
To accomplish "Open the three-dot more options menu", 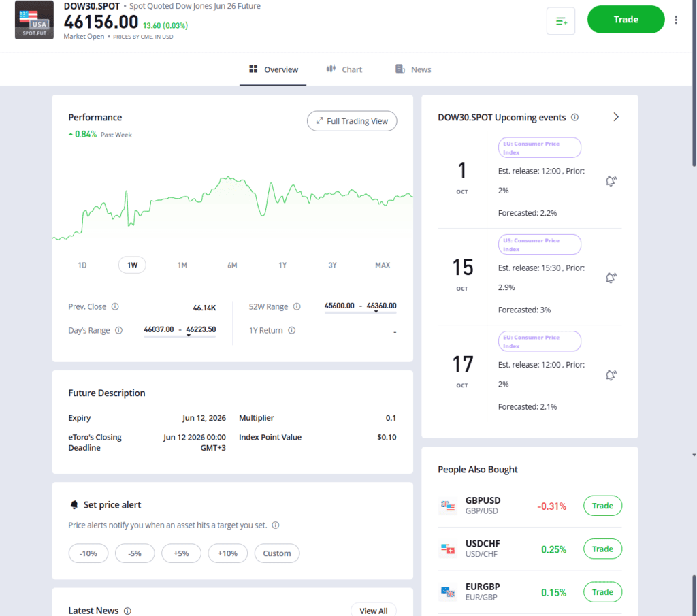I will point(675,20).
